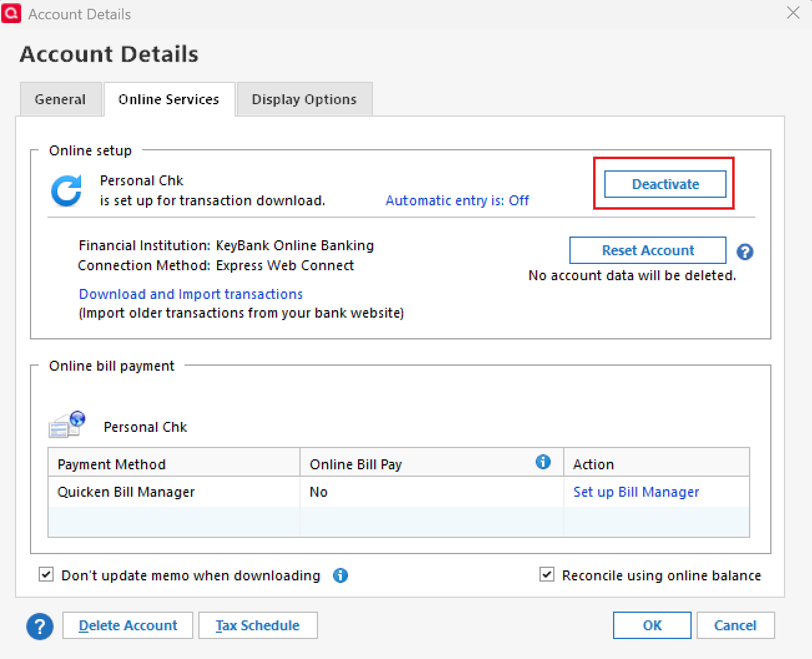Click the Reset Account button

[x=647, y=250]
